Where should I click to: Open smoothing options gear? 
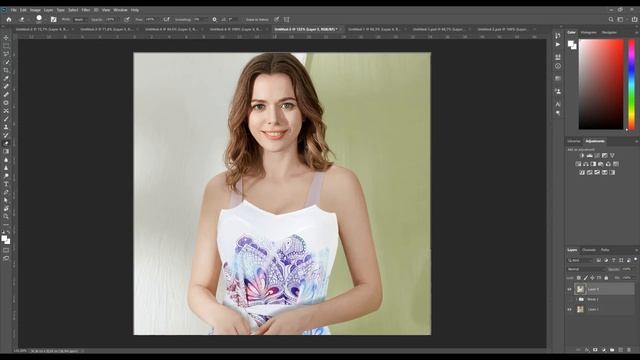point(214,19)
